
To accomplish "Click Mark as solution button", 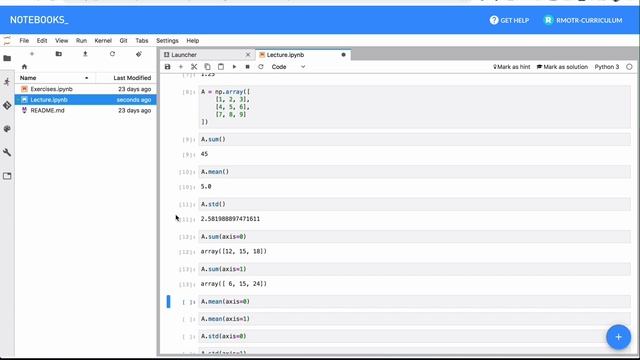I will pyautogui.click(x=562, y=67).
